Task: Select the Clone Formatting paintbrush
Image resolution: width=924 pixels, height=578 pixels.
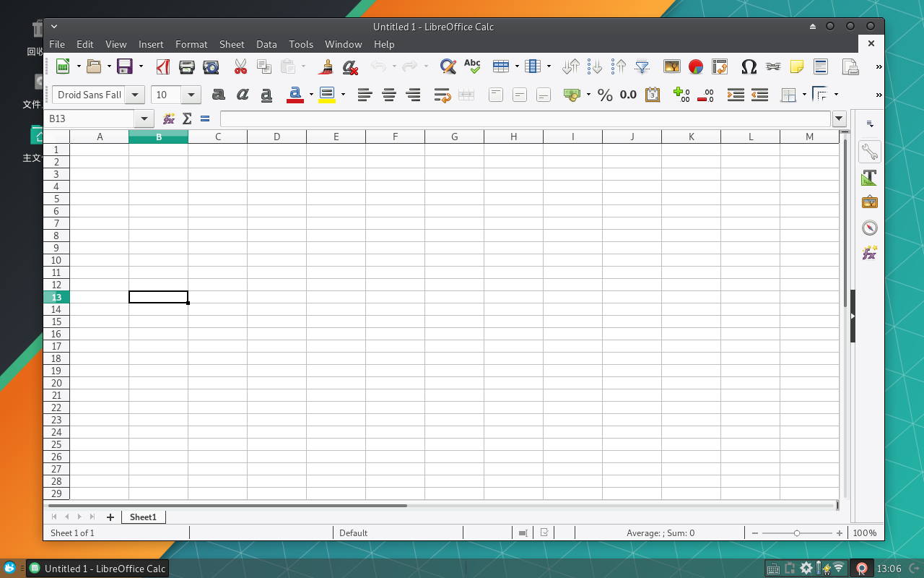Action: 326,66
